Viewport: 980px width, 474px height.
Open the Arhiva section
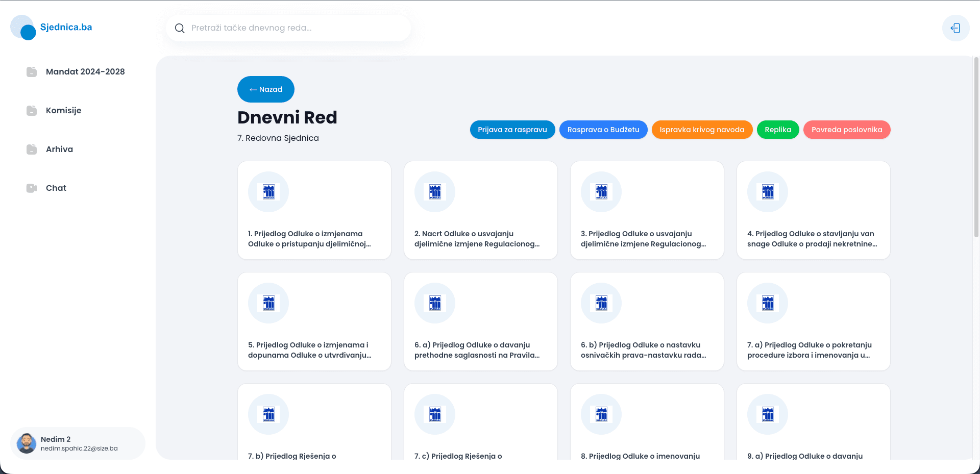click(59, 149)
